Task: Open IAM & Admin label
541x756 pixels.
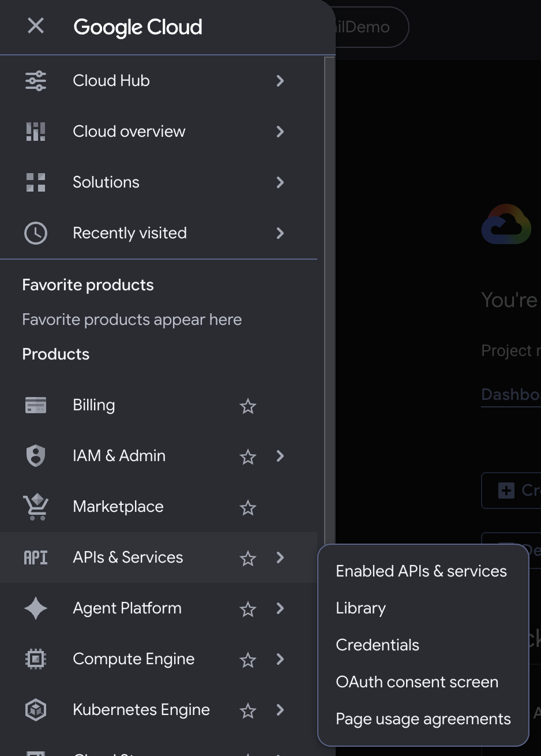Action: (x=119, y=456)
